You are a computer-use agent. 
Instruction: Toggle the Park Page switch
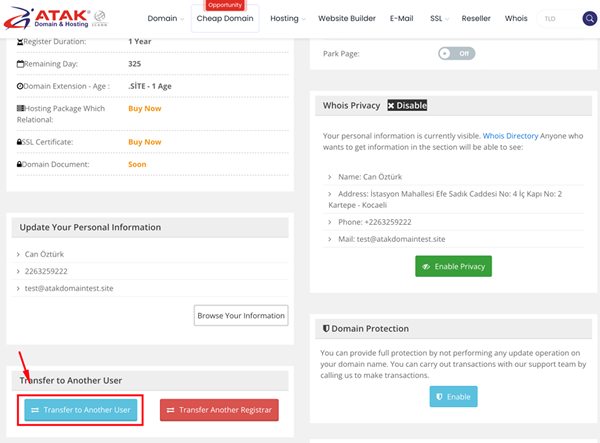point(457,54)
